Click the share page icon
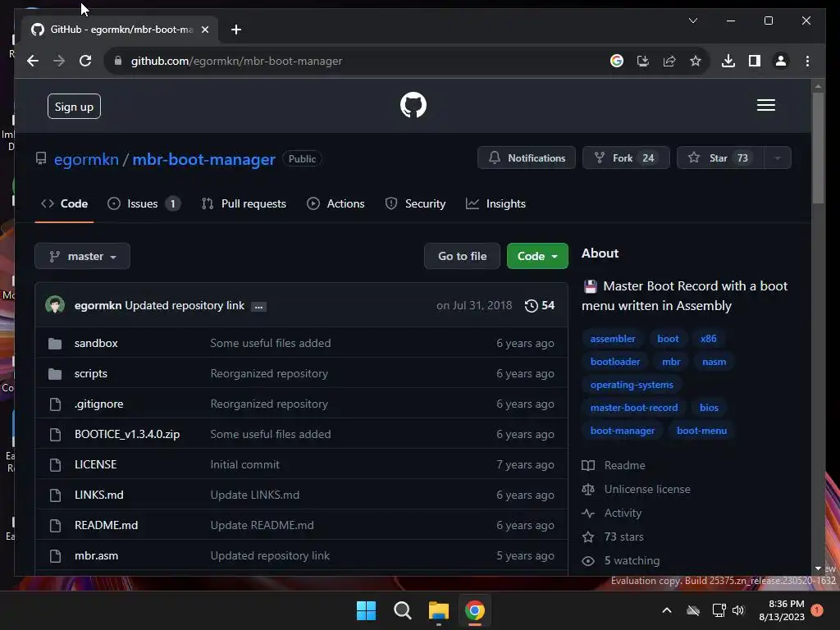840x630 pixels. pos(669,61)
